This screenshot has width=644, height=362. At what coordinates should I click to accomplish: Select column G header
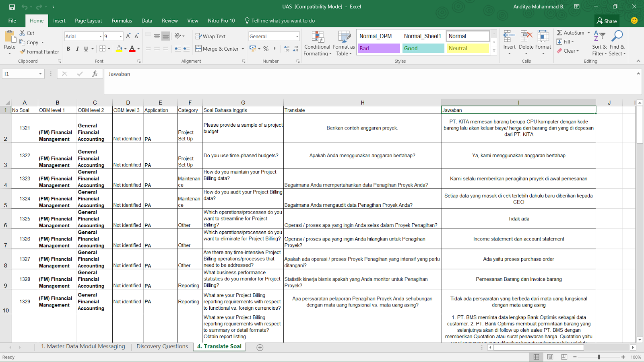coord(243,103)
